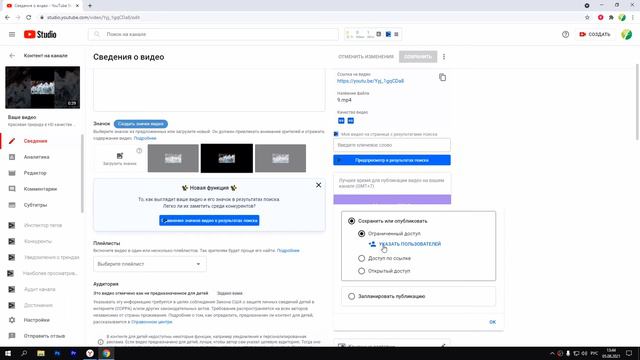Click the help icon beside Загрузить значок
The image size is (640, 360).
click(139, 151)
